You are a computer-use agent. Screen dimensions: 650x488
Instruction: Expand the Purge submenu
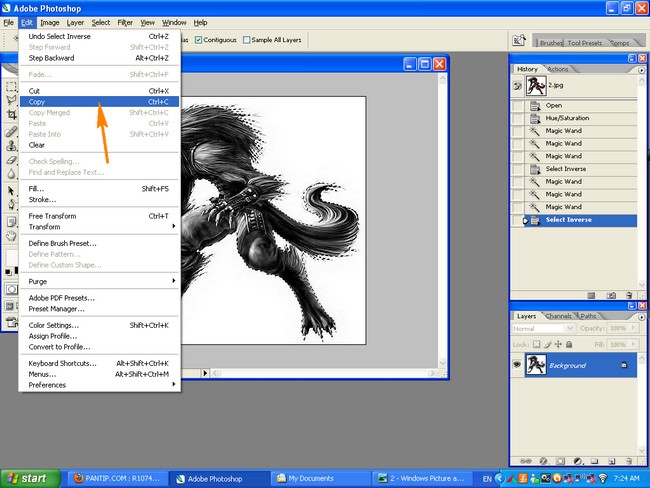pyautogui.click(x=99, y=282)
